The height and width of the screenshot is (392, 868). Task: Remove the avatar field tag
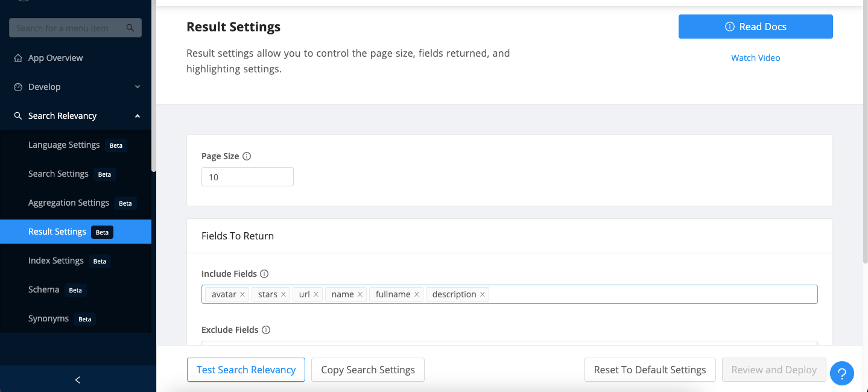[x=242, y=294]
